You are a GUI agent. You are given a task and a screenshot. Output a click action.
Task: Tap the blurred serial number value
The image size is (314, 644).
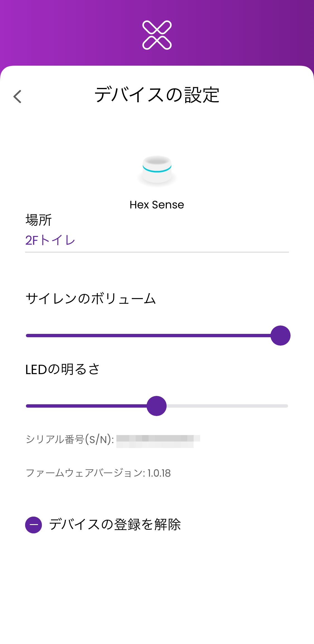click(x=158, y=441)
